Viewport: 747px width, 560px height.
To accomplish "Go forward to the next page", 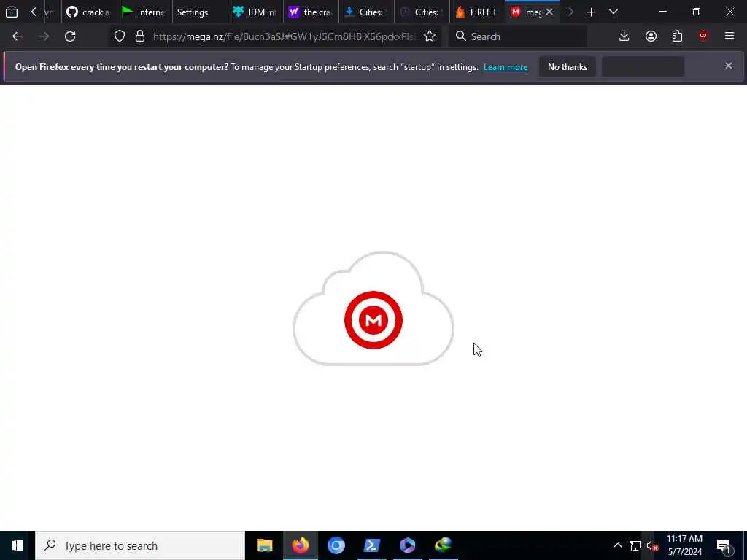I will click(44, 36).
